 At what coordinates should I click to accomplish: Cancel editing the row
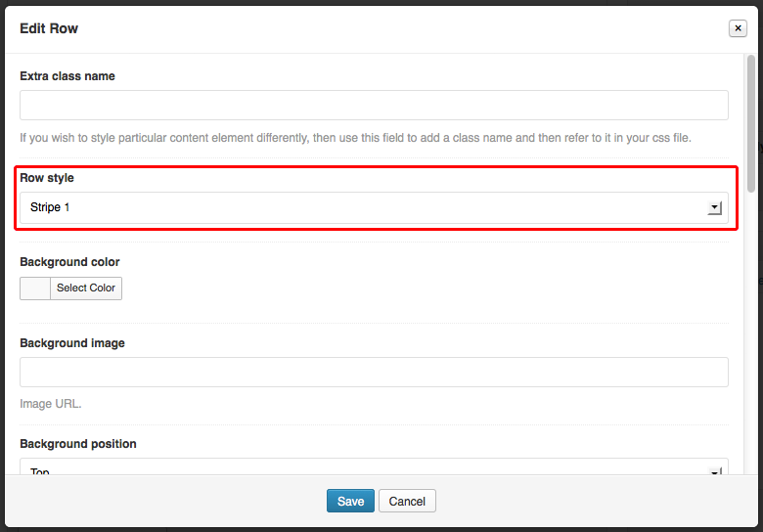407,501
